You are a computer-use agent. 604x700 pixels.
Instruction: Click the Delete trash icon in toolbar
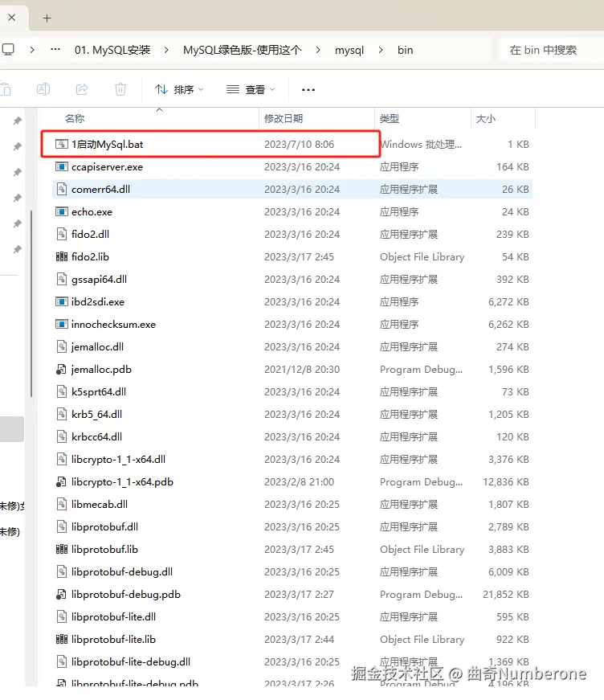click(x=120, y=89)
